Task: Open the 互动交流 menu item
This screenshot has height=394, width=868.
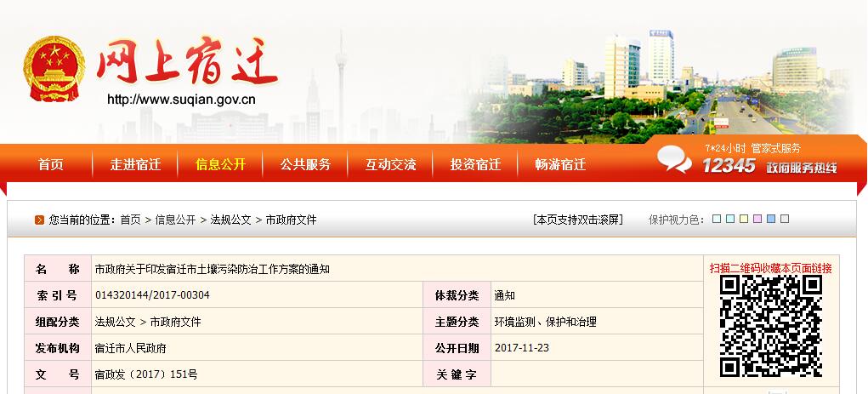Action: (390, 164)
